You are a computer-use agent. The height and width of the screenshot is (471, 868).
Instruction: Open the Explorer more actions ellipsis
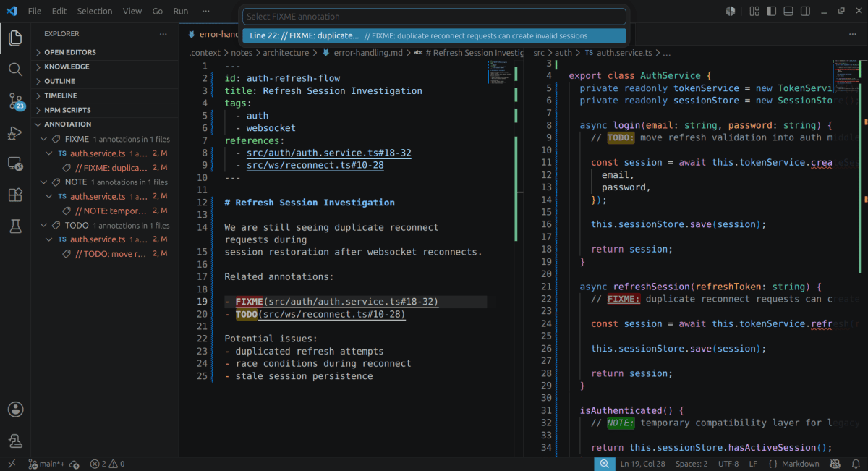163,34
